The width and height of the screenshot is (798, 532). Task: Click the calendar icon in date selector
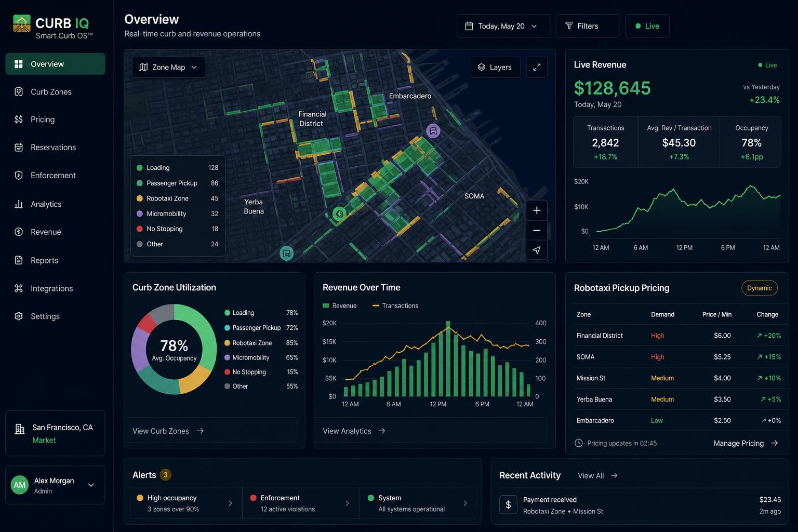point(469,26)
